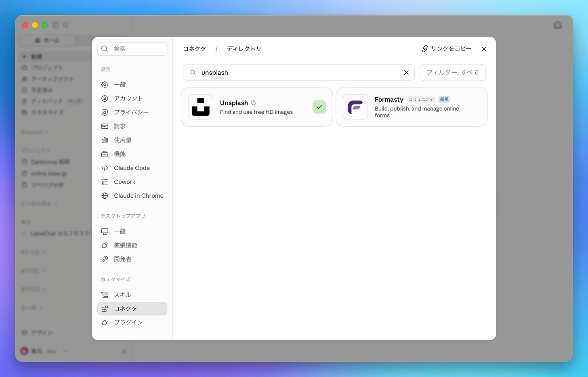
Task: Click the Claude in Chrome globe icon
Action: (x=105, y=196)
